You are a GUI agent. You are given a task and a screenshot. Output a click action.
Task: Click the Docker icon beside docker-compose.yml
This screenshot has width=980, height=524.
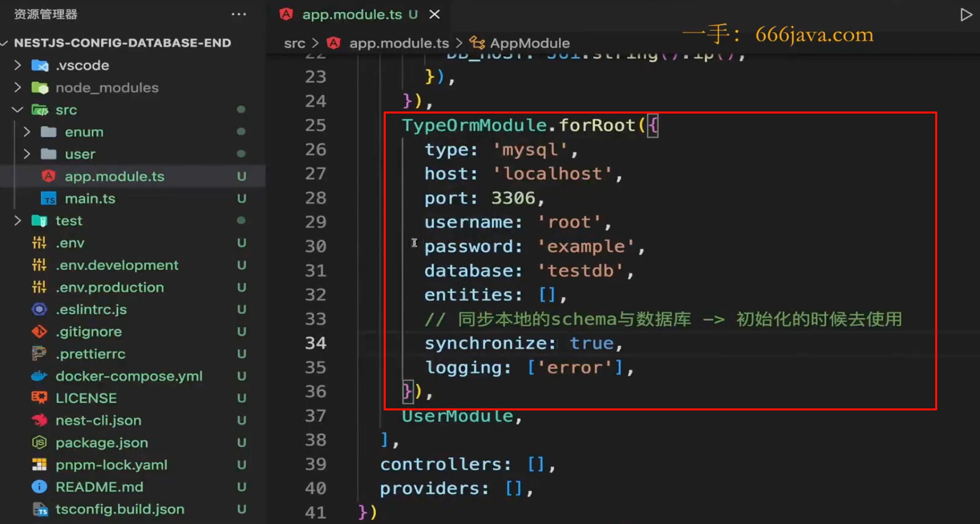tap(39, 376)
